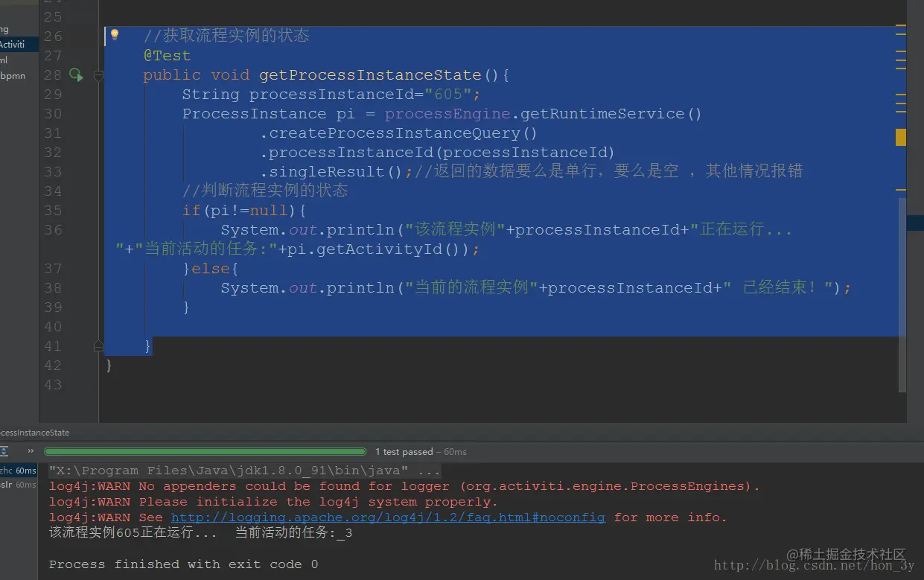Click the //判断流程实例的状态 comment on line 34

[265, 191]
